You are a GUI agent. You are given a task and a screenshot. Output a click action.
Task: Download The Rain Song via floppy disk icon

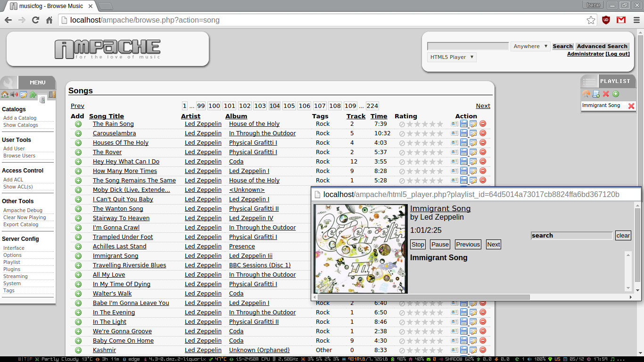click(x=464, y=124)
